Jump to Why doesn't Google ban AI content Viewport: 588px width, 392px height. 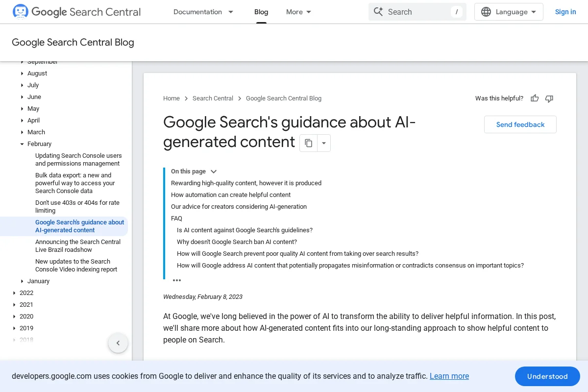click(237, 242)
